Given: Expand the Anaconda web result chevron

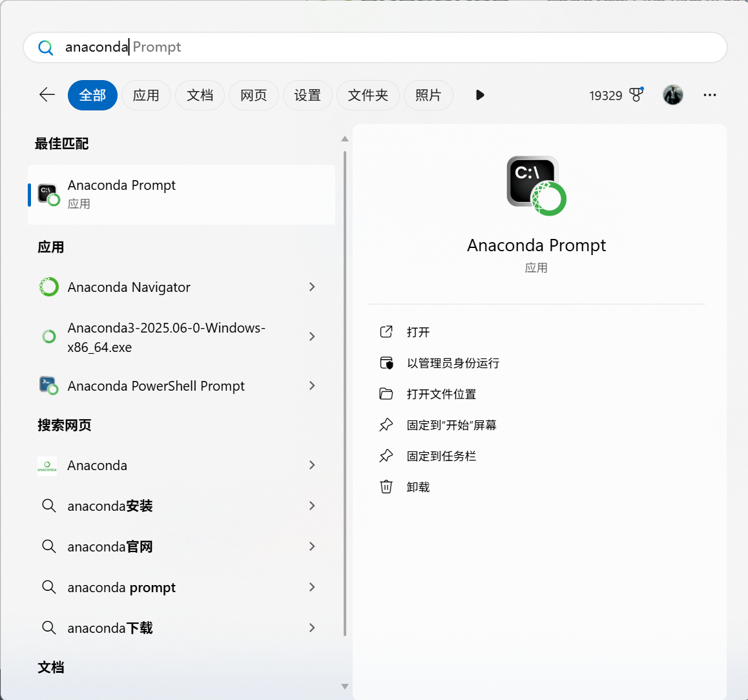Looking at the screenshot, I should [312, 465].
